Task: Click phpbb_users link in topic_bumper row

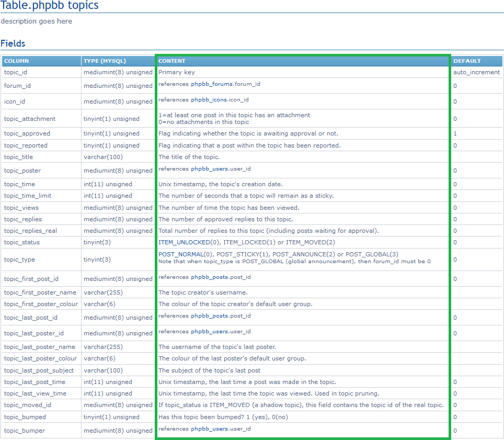Action: [x=209, y=428]
